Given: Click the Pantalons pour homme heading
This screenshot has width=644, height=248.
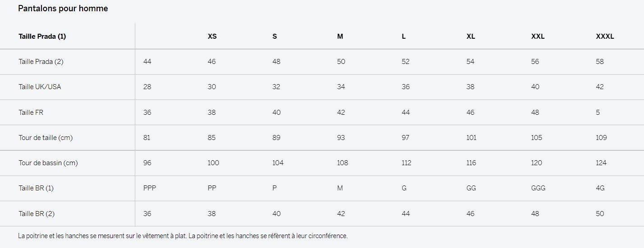Looking at the screenshot, I should coord(63,9).
